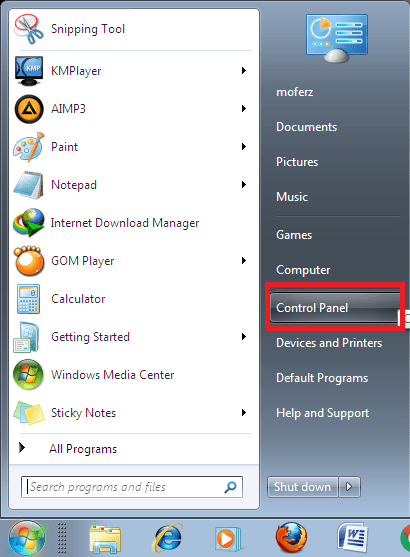Image resolution: width=410 pixels, height=557 pixels.
Task: Click the Firefox icon on the taskbar
Action: (x=291, y=538)
